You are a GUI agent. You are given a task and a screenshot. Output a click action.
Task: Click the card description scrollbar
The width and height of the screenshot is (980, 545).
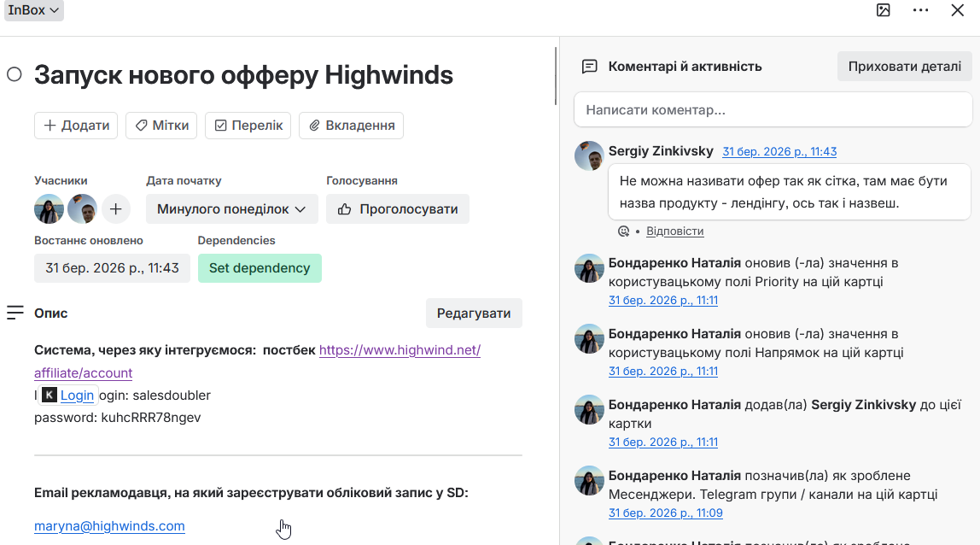click(x=555, y=76)
